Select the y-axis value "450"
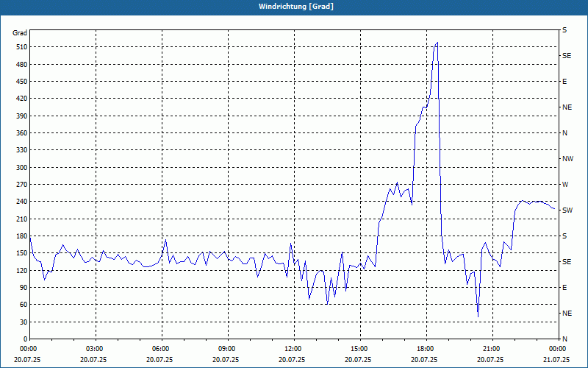Image resolution: width=588 pixels, height=368 pixels. (22, 82)
